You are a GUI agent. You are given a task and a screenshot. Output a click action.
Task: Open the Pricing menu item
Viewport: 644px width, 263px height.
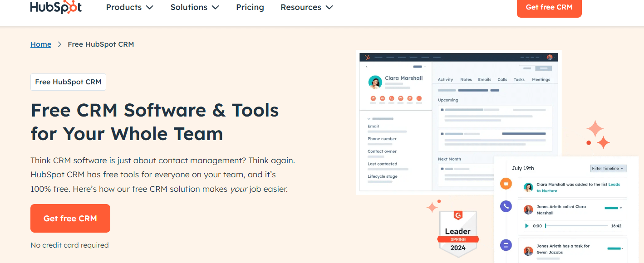coord(250,7)
